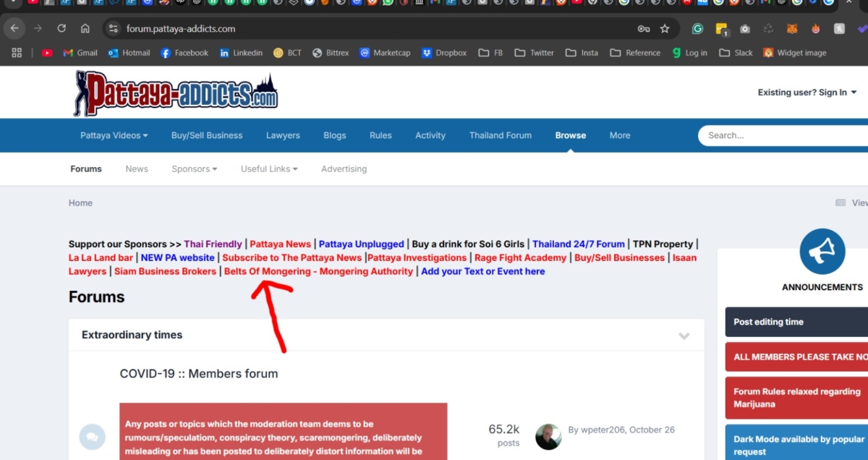The image size is (868, 460).
Task: Open the saved passwords key icon
Action: pyautogui.click(x=643, y=29)
